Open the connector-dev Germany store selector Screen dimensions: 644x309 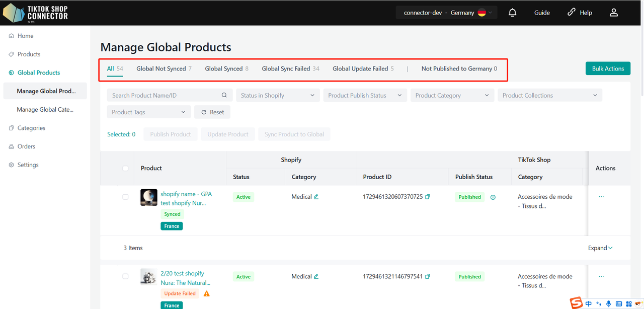click(446, 13)
